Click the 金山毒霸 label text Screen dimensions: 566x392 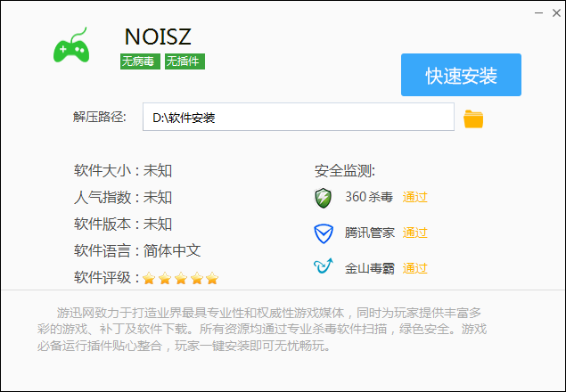[370, 268]
